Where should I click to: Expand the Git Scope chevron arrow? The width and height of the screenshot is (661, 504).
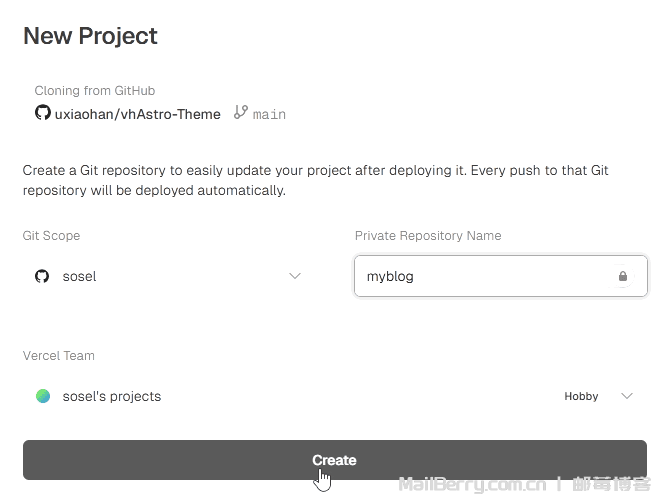pos(295,276)
